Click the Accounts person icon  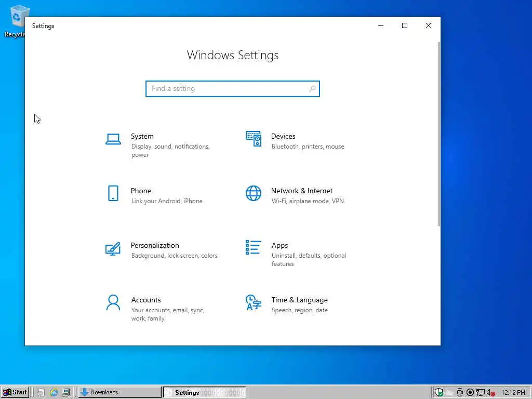coord(113,303)
